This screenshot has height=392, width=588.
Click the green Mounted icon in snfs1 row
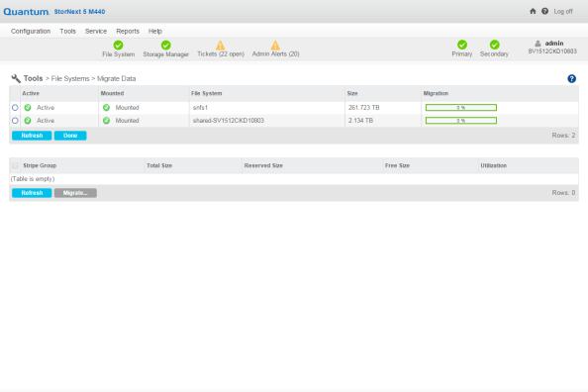tap(107, 108)
